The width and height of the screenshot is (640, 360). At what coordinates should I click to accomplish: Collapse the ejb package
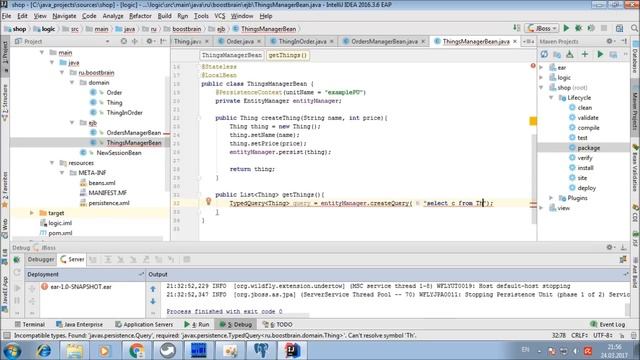[x=72, y=122]
